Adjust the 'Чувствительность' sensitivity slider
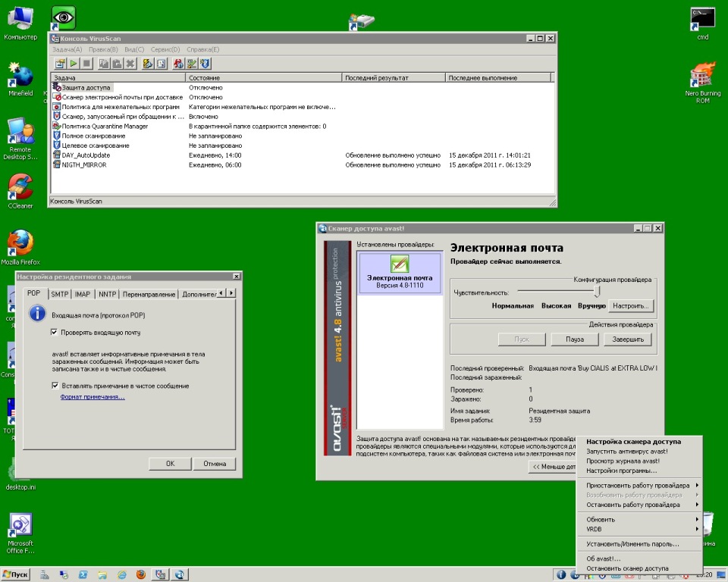The image size is (728, 582). coord(598,292)
